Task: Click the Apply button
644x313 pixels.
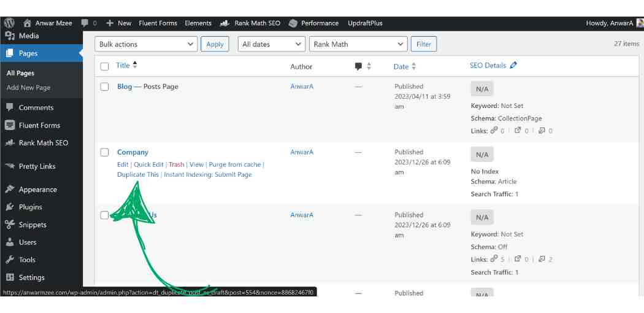Action: coord(215,44)
